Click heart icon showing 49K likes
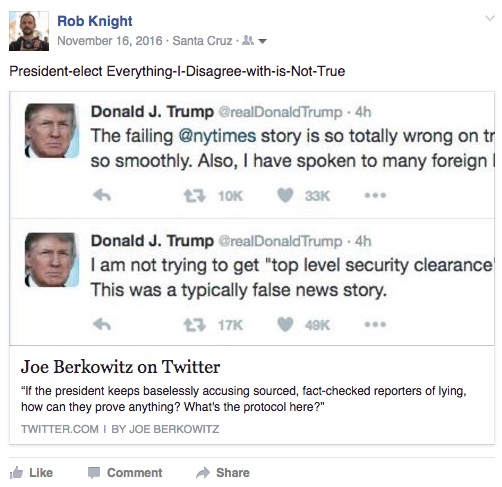Viewport: 502px width, 487px height. click(x=285, y=324)
